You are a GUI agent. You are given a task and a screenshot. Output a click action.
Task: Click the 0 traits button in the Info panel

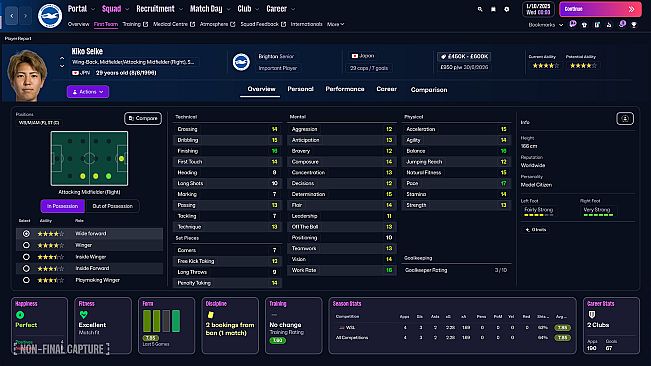536,229
